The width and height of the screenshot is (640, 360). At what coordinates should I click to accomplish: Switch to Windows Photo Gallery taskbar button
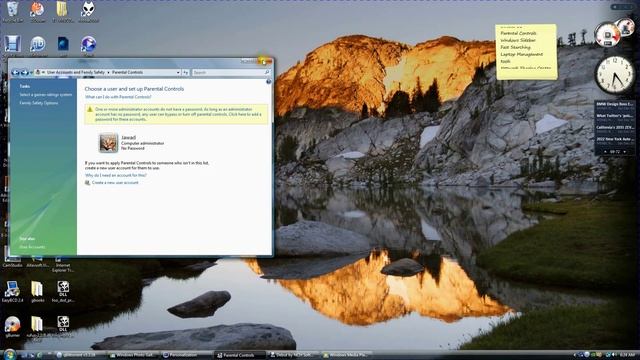(x=133, y=355)
